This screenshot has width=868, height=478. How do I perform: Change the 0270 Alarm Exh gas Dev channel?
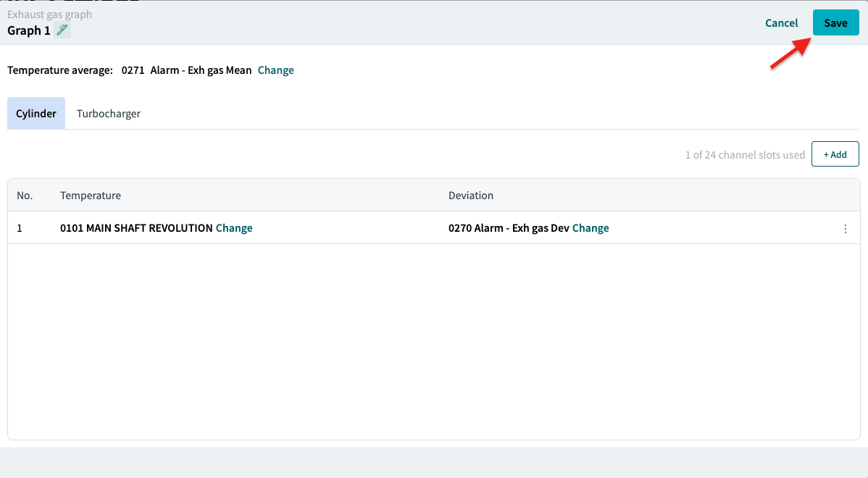coord(590,228)
